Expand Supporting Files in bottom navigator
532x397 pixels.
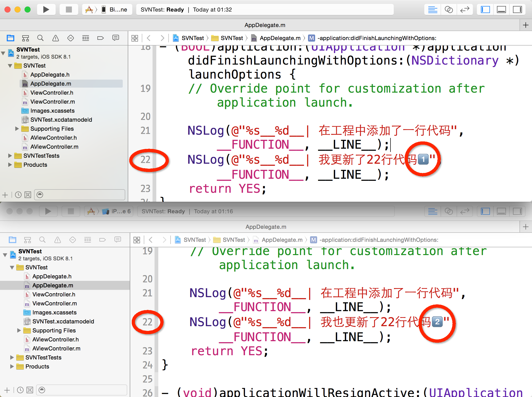(x=19, y=330)
